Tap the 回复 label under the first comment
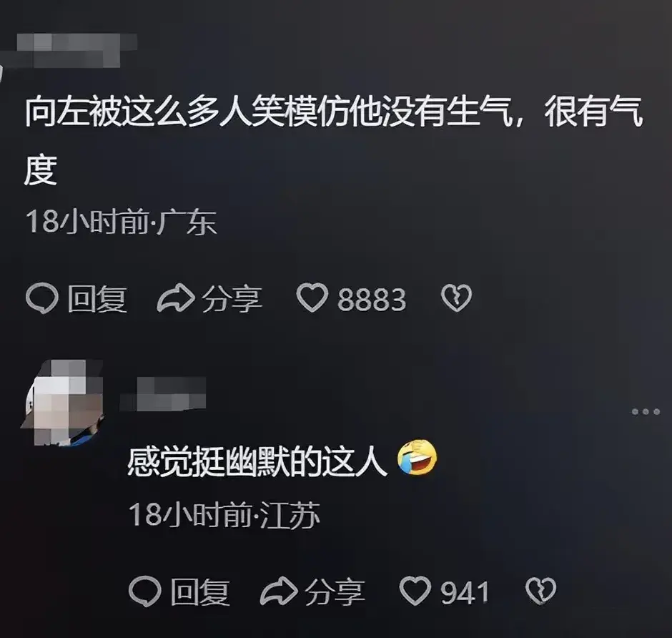Viewport: 672px width, 638px height. (97, 299)
